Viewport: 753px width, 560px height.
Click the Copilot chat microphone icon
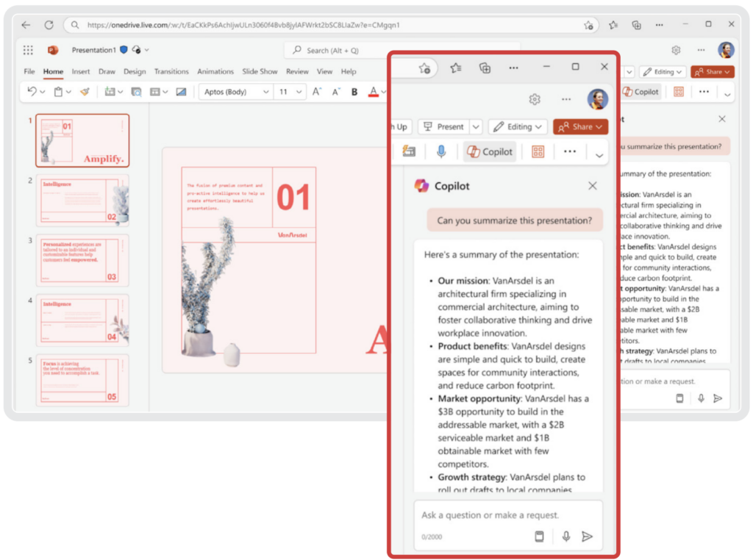point(566,536)
